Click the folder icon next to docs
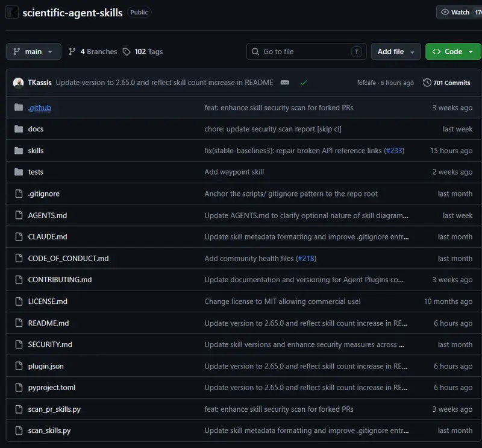The height and width of the screenshot is (448, 482). [19, 129]
